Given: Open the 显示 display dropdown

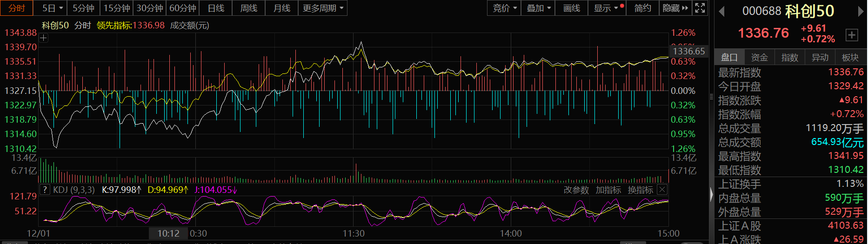Looking at the screenshot, I should (606, 8).
